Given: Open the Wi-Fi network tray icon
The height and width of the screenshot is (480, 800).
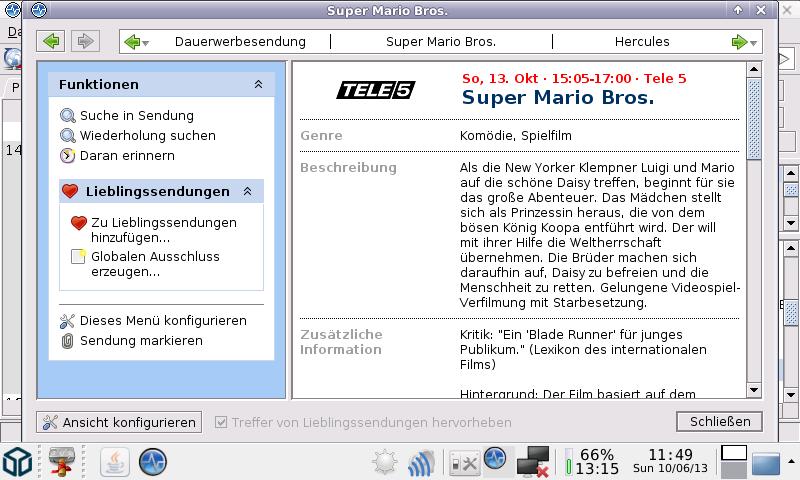Looking at the screenshot, I should point(420,462).
